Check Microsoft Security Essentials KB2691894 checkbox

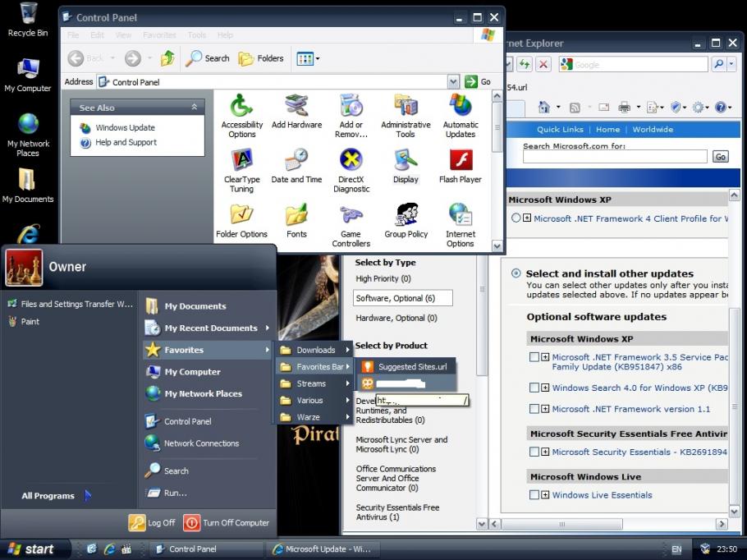tap(534, 452)
